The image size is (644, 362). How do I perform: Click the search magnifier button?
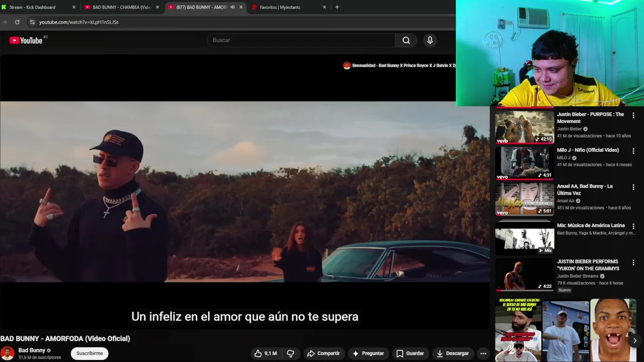(406, 40)
